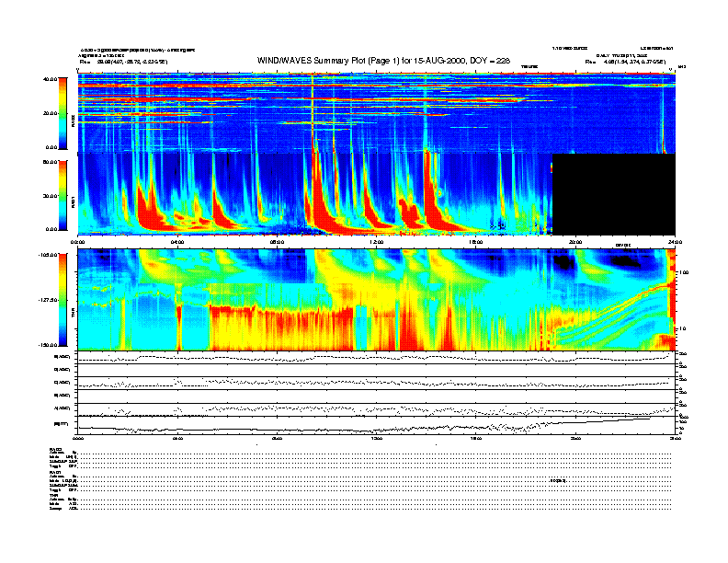Click the -105.00 label on TNR scale
This screenshot has width=728, height=563.
pos(49,255)
